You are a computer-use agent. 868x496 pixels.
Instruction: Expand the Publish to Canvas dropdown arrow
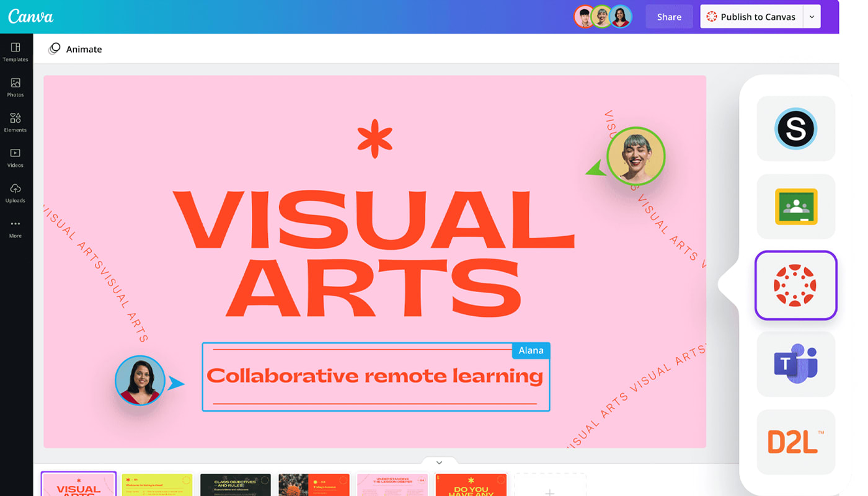point(812,17)
